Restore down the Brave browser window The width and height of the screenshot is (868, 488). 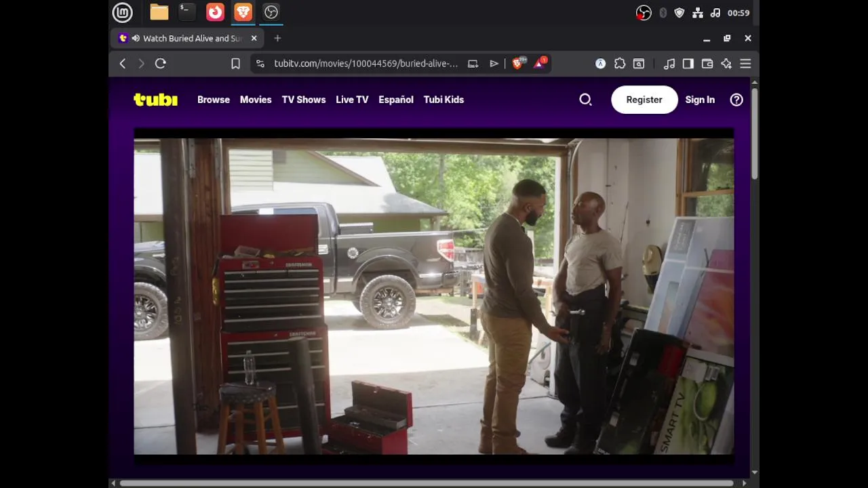coord(727,39)
